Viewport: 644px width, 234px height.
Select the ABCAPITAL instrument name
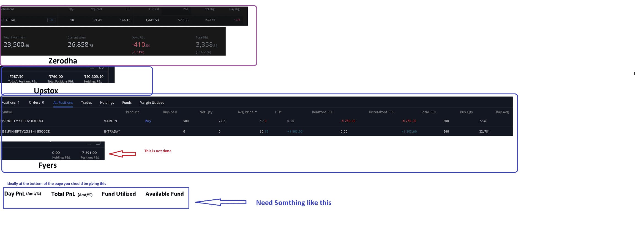click(x=8, y=20)
